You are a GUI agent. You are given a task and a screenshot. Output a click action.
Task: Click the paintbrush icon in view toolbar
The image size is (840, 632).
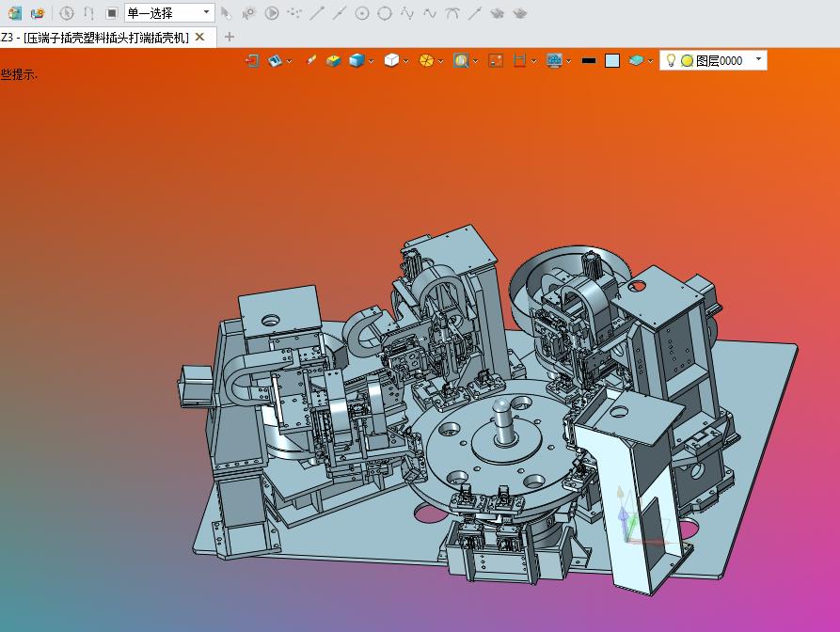pos(310,60)
